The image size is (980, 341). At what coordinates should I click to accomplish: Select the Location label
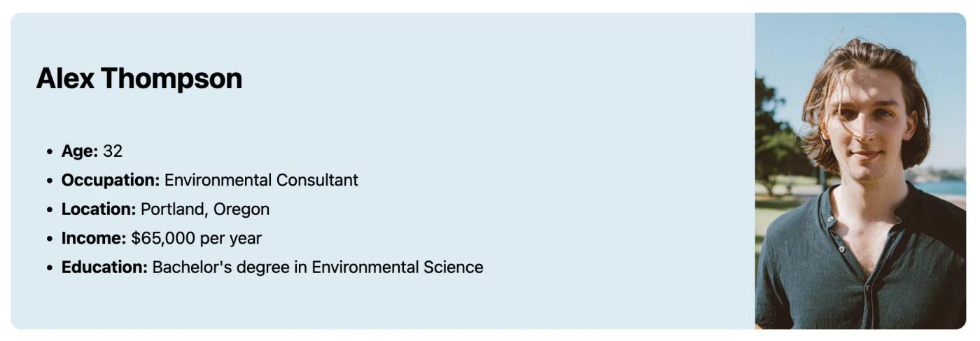[99, 209]
